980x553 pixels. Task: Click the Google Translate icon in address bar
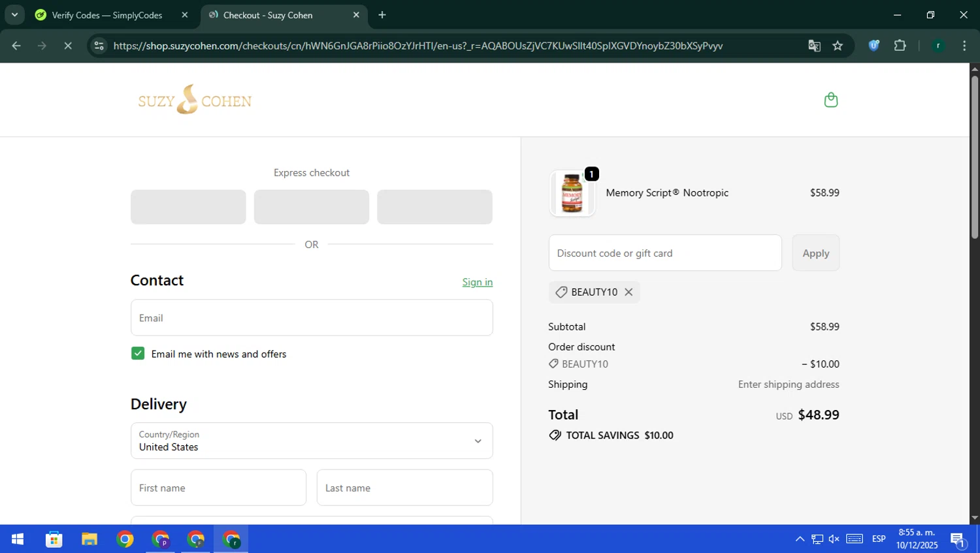tap(814, 46)
